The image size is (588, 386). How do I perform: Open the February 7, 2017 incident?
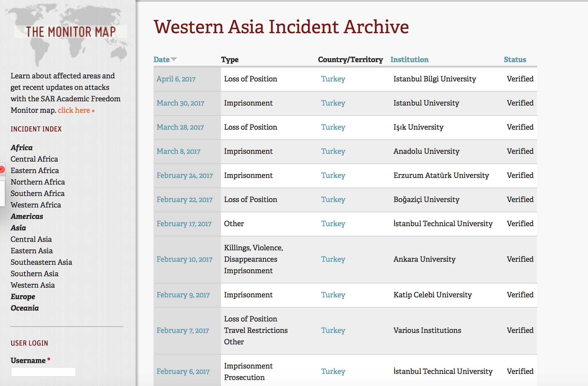point(182,331)
